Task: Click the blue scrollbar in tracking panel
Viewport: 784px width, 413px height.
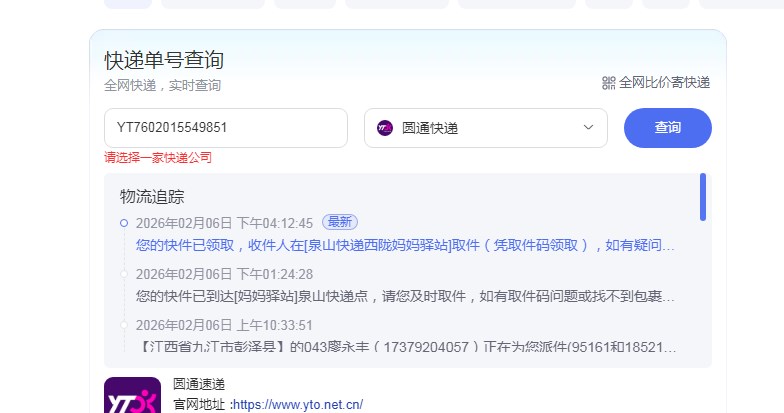Action: [x=703, y=197]
